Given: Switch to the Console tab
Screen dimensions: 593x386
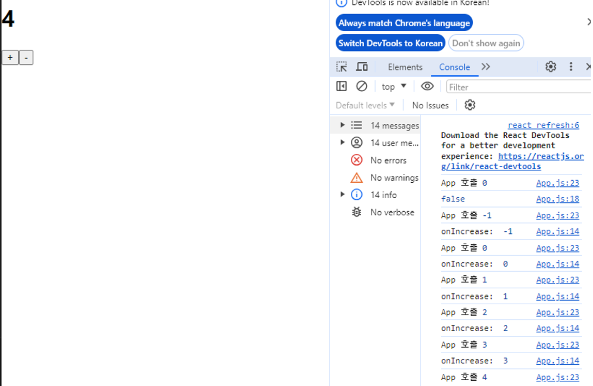Looking at the screenshot, I should (454, 67).
